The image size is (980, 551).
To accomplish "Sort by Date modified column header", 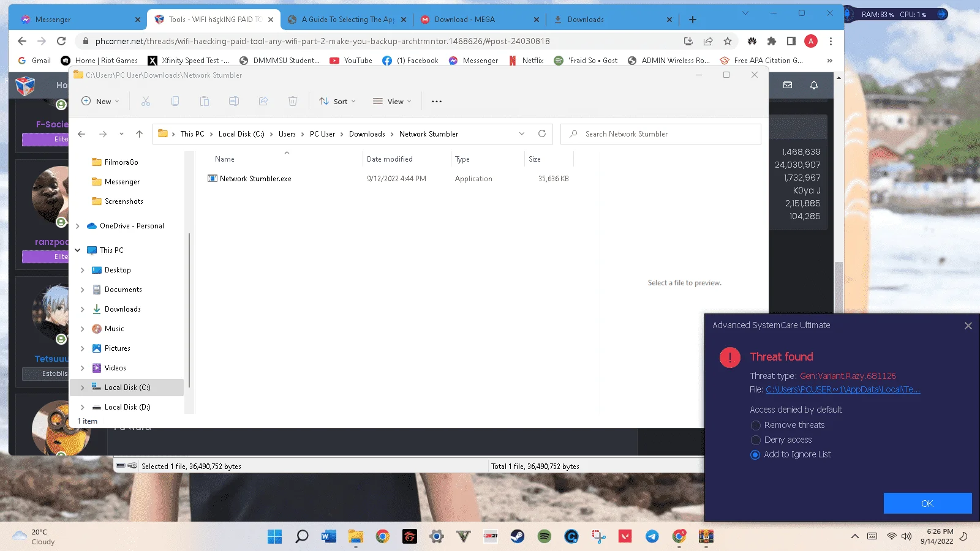I will click(x=390, y=159).
